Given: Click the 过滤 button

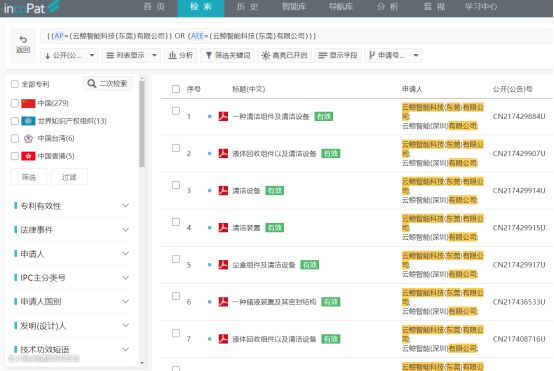Looking at the screenshot, I should (69, 177).
